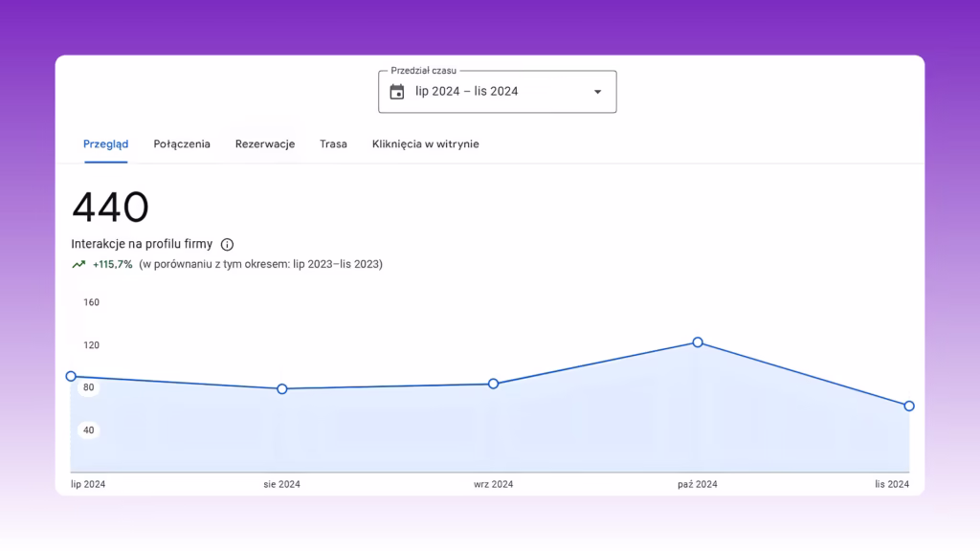
Task: Click the comparison period text lip 2023–lis 2023
Action: (x=338, y=264)
